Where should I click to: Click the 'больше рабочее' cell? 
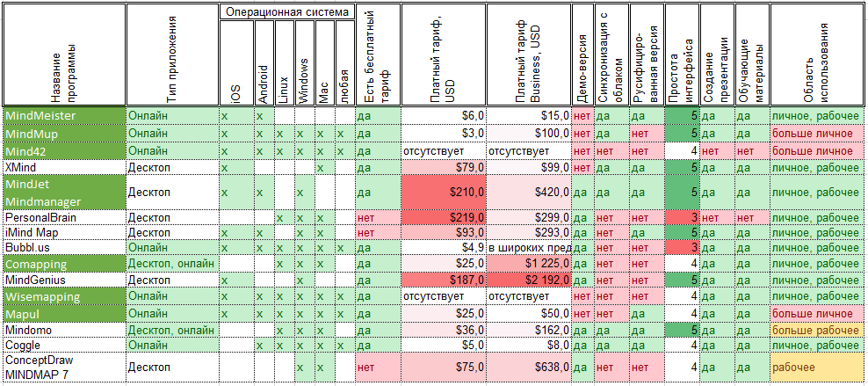(817, 331)
